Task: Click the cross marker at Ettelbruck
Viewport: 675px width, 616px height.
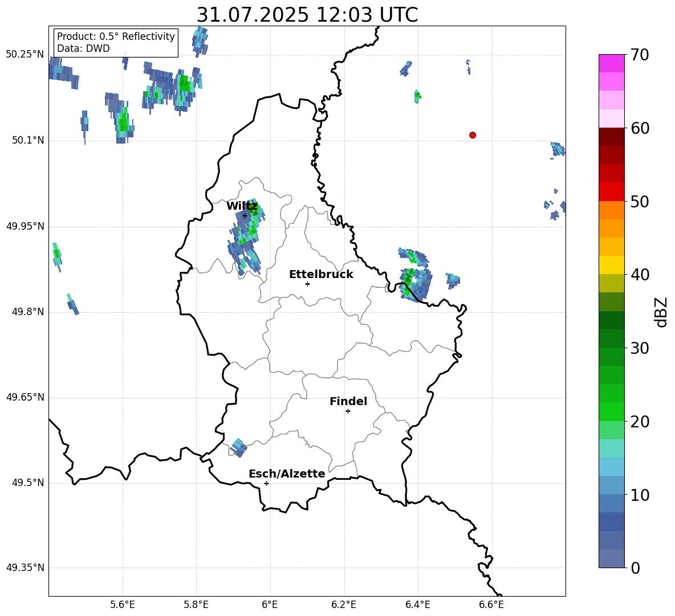Action: [307, 284]
